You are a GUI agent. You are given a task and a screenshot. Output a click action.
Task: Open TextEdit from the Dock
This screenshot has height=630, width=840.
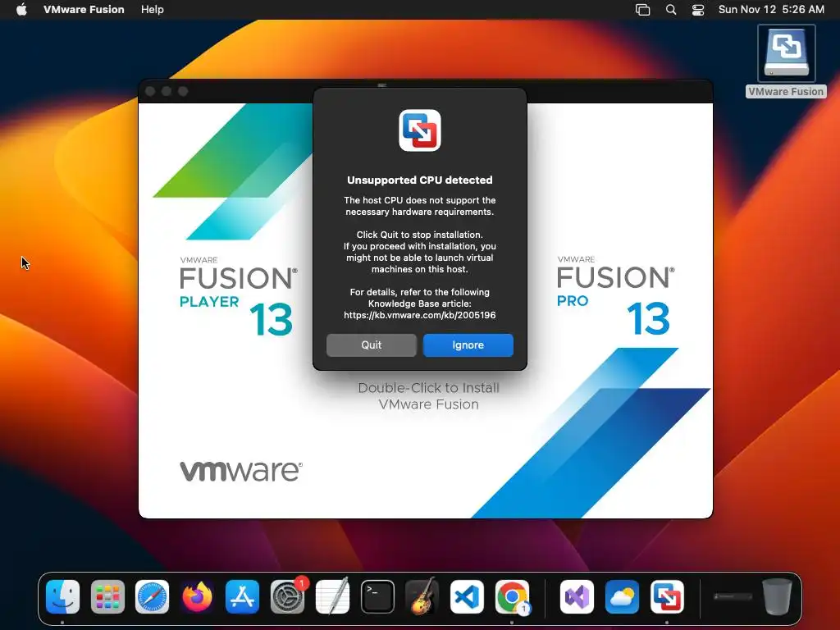pos(333,597)
